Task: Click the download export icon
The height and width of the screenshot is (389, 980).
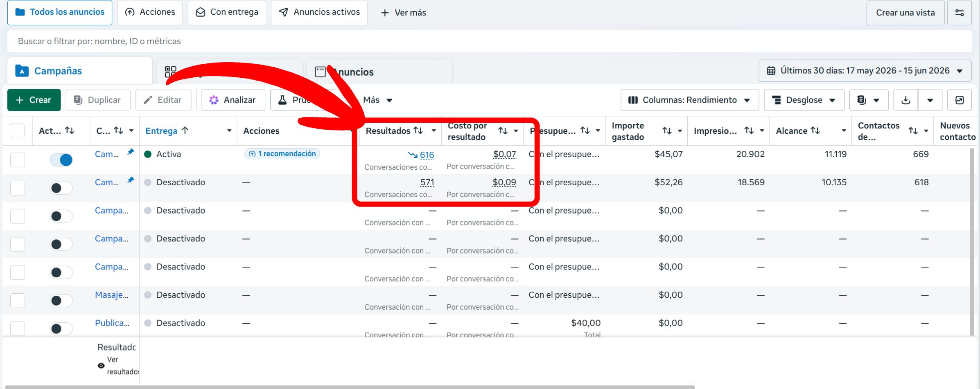Action: click(x=905, y=100)
